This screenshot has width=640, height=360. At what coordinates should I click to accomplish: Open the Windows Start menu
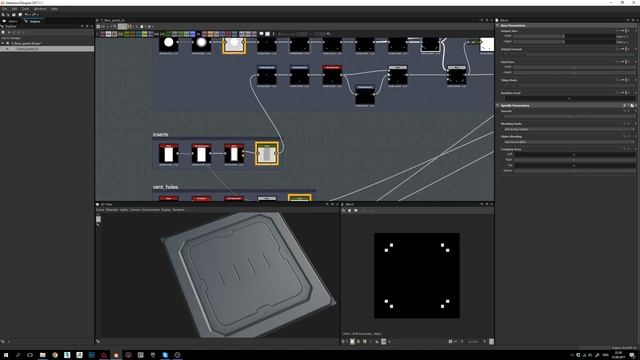click(x=6, y=355)
